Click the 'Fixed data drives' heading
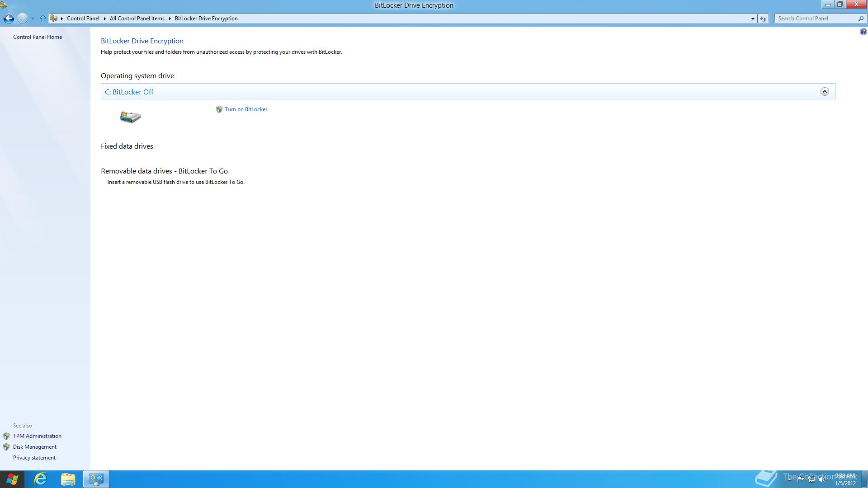 click(x=127, y=146)
